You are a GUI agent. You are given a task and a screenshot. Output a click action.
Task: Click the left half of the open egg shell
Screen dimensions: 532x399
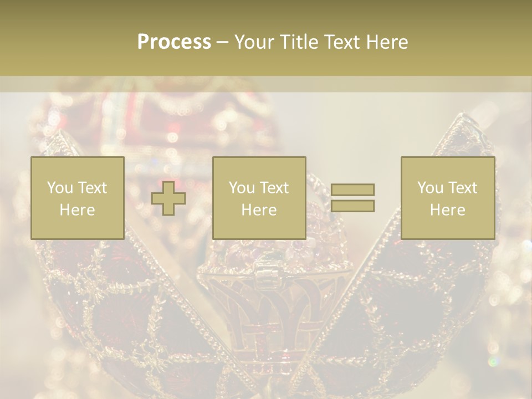point(111,310)
